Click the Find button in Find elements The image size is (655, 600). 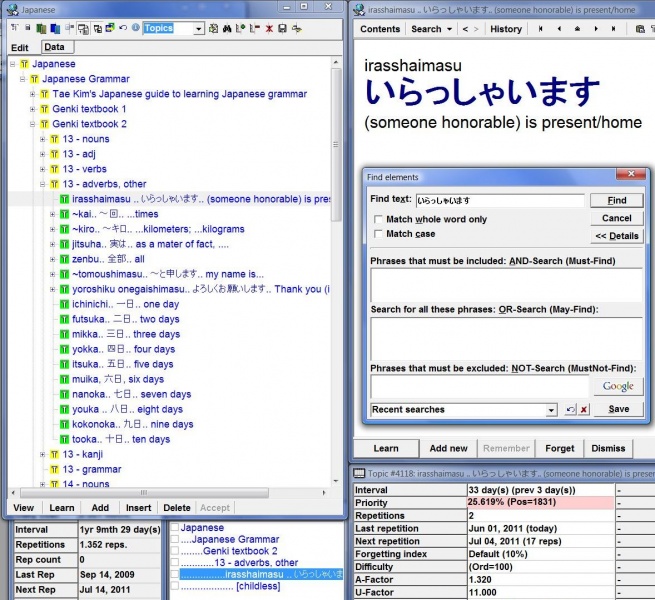[617, 201]
